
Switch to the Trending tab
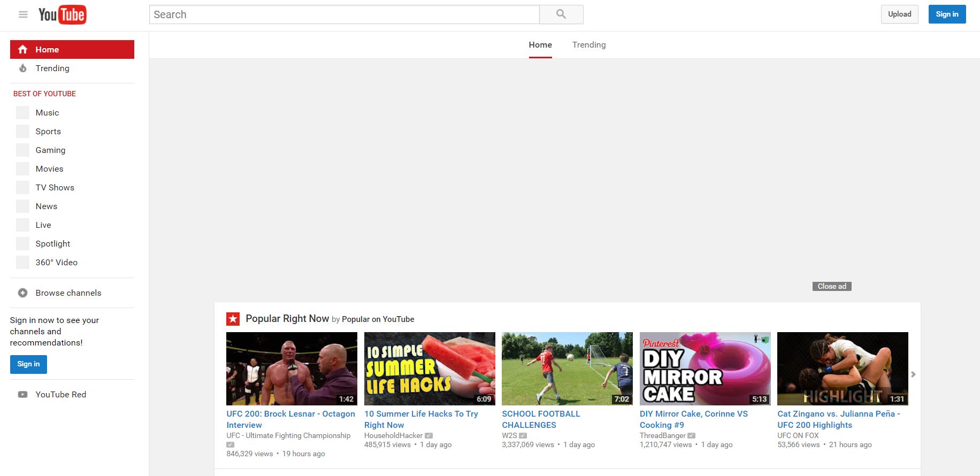589,45
